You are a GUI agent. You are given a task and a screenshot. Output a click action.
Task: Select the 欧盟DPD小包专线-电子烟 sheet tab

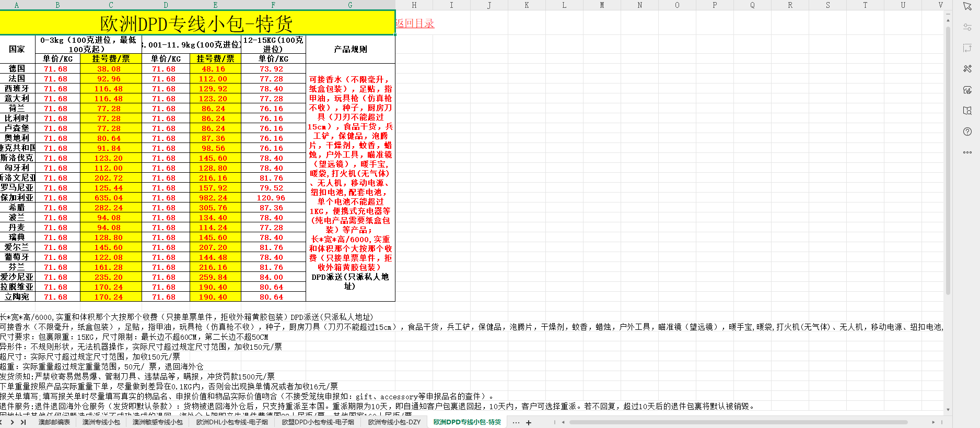pyautogui.click(x=318, y=422)
